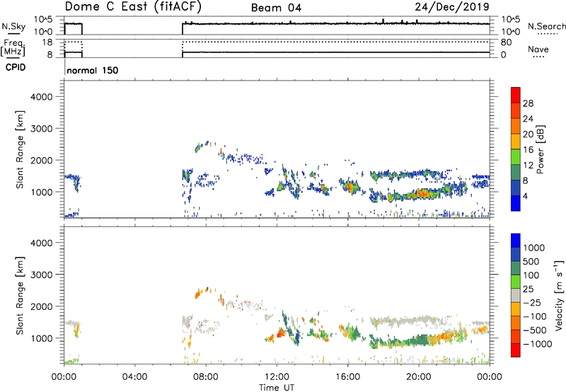
Task: Click the gray band of the velocity color bar
Action: pos(516,296)
